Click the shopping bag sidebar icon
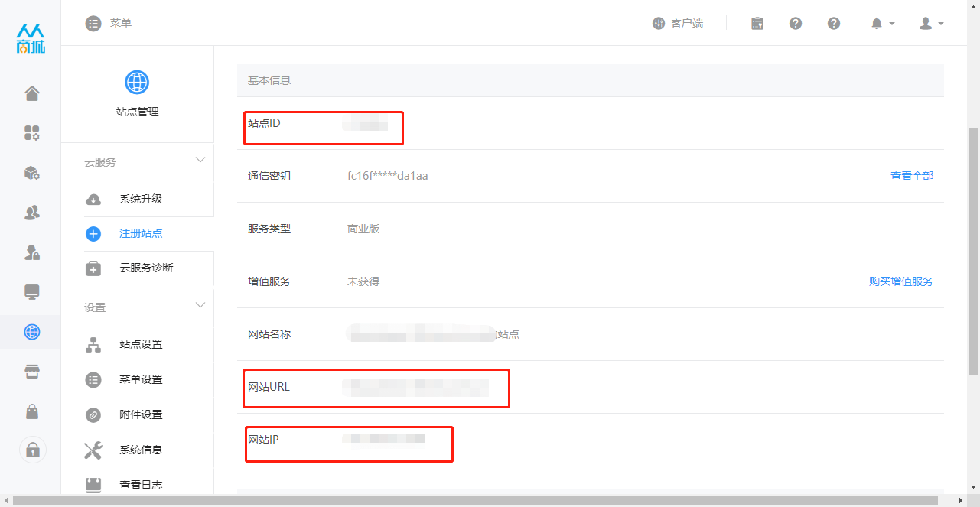The height and width of the screenshot is (507, 980). point(31,411)
